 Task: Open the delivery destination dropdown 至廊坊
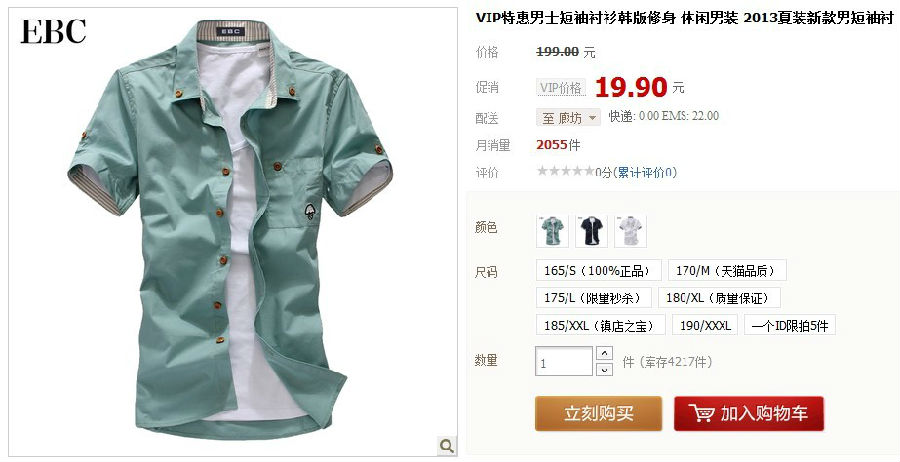click(568, 118)
